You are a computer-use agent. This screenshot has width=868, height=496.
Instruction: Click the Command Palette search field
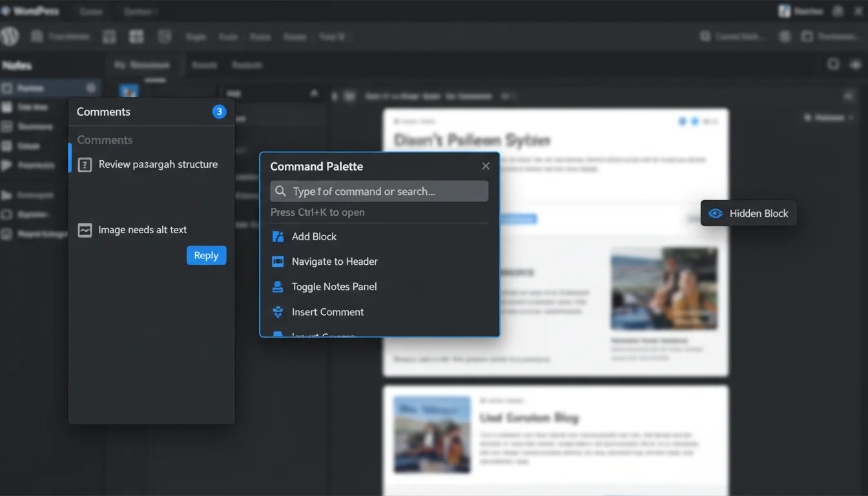[379, 191]
